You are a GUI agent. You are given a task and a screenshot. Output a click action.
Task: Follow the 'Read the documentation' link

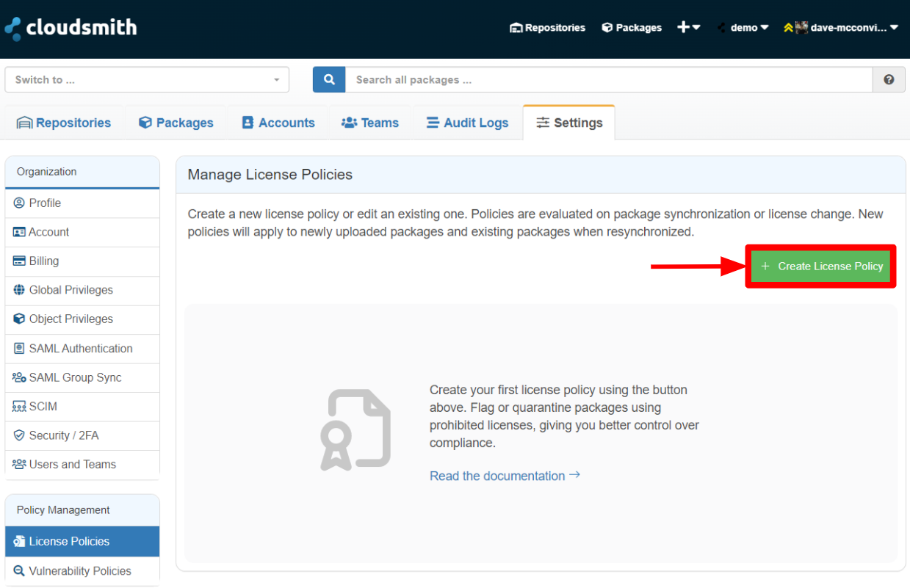click(505, 476)
